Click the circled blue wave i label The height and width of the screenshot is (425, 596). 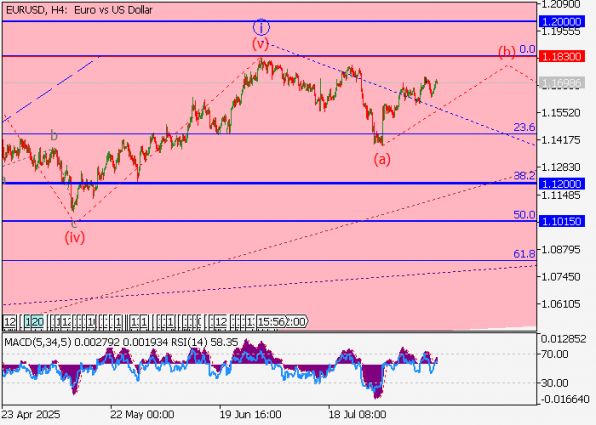pos(261,27)
